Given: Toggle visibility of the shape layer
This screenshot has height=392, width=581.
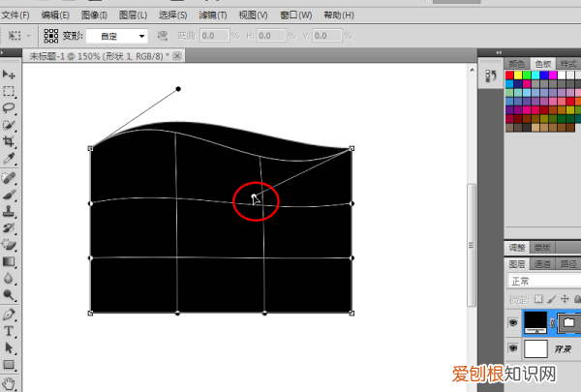Looking at the screenshot, I should click(x=512, y=320).
